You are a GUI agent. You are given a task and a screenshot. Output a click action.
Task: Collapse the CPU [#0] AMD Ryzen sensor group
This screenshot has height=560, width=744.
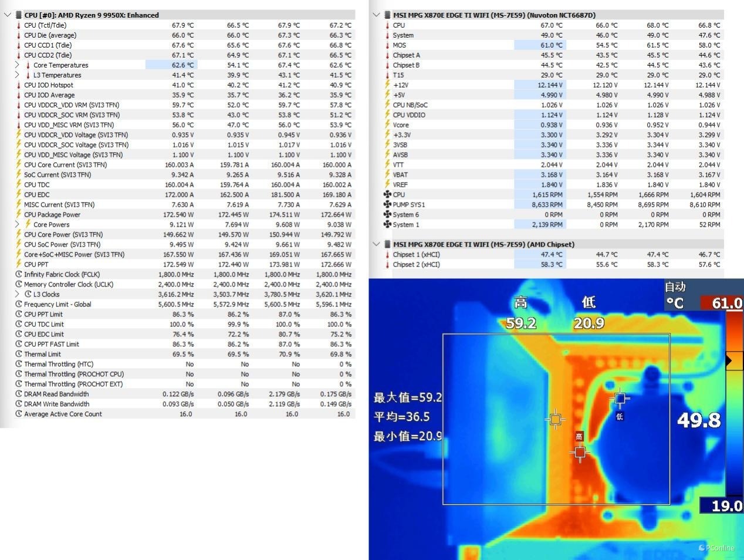[x=7, y=15]
